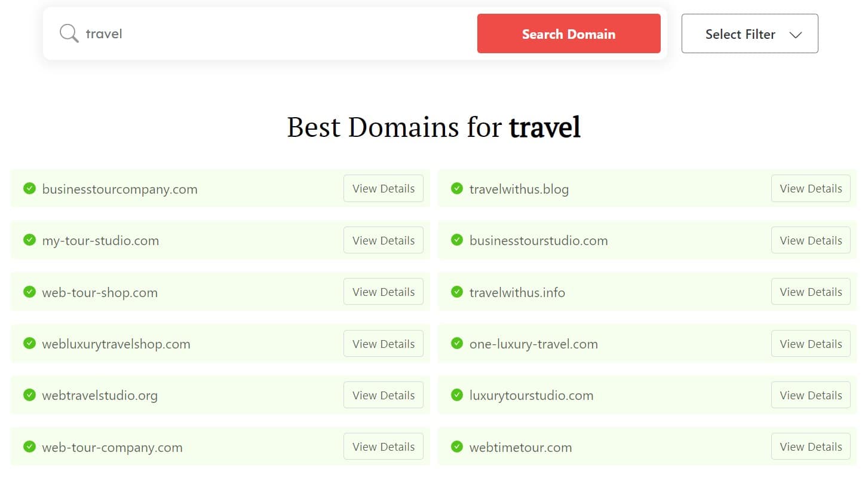Viewport: 868px width, 477px height.
Task: View details for luxurytourstudio.com
Action: click(x=810, y=395)
